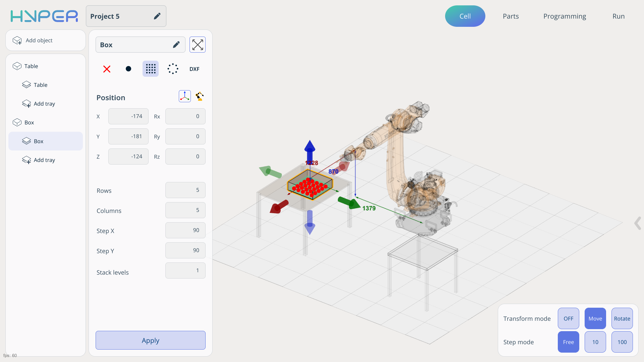
Task: Open the Programming tab
Action: 565,16
